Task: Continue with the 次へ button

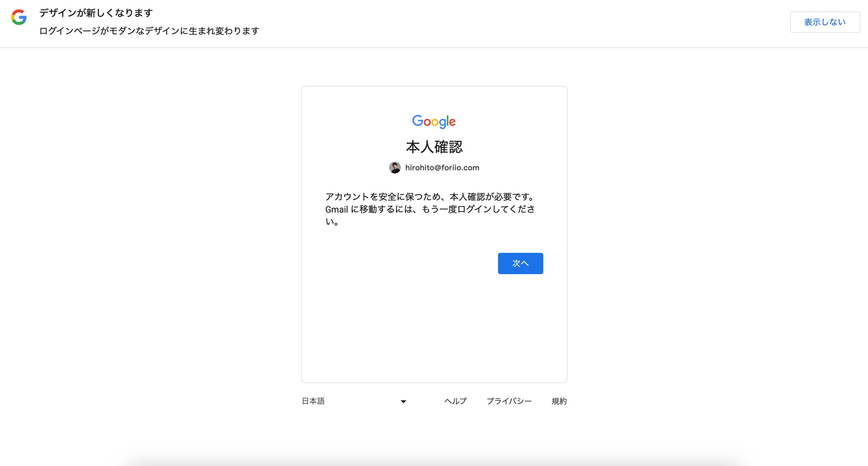Action: 520,263
